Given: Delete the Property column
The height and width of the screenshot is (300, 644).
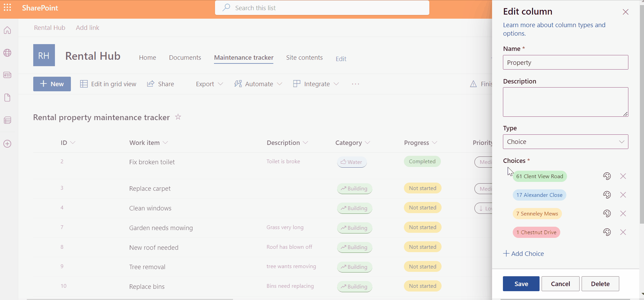Looking at the screenshot, I should click(x=600, y=284).
